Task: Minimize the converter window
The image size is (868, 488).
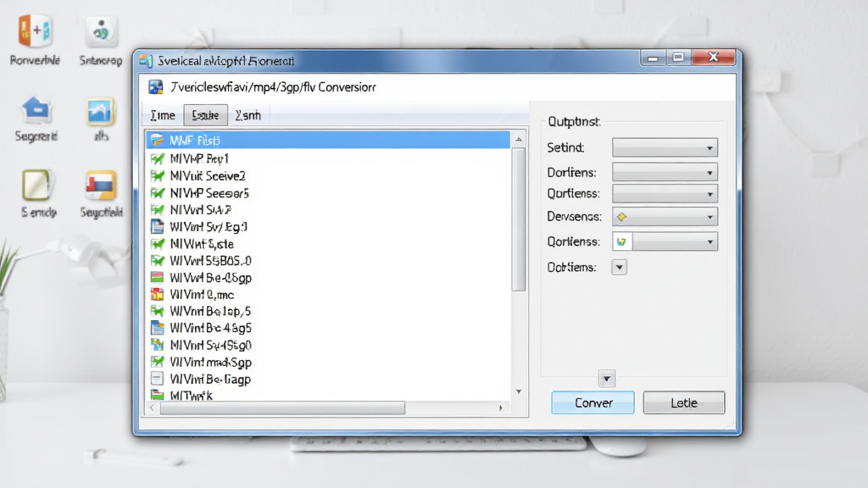Action: click(653, 58)
